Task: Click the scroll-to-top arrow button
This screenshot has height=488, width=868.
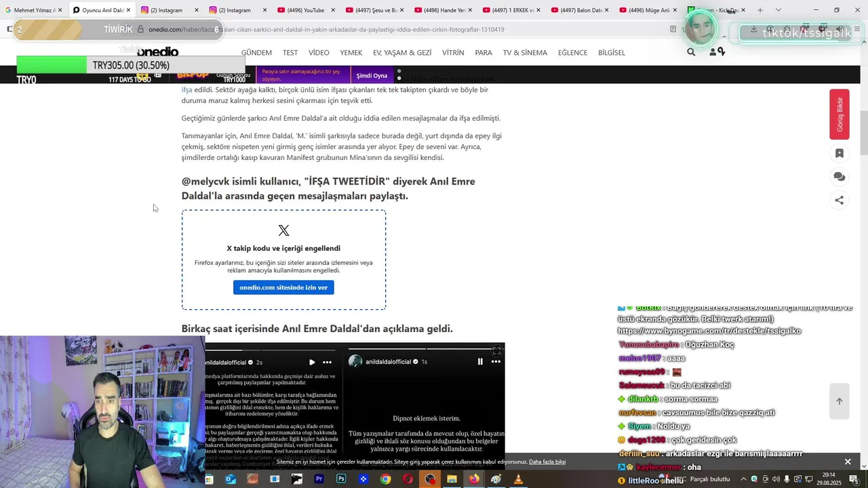Action: point(840,401)
